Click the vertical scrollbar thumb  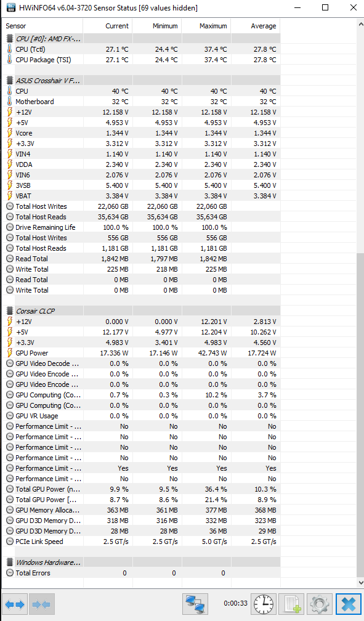click(x=360, y=415)
